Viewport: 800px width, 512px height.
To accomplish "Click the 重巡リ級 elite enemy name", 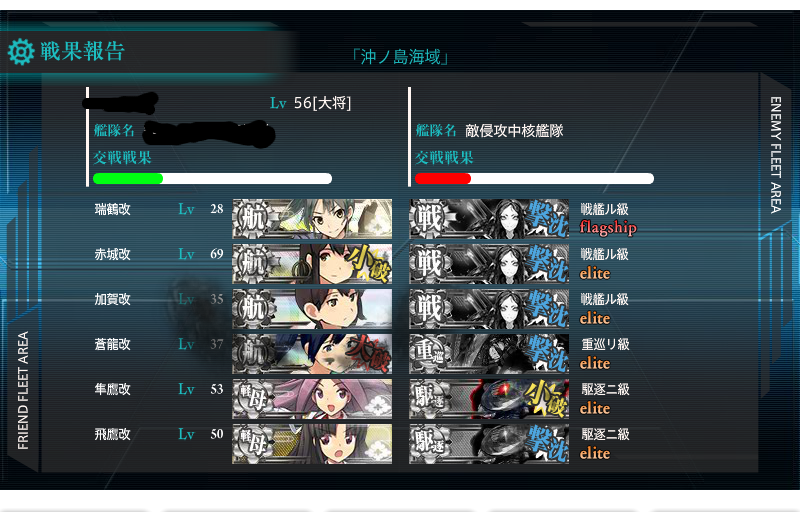I will (605, 353).
